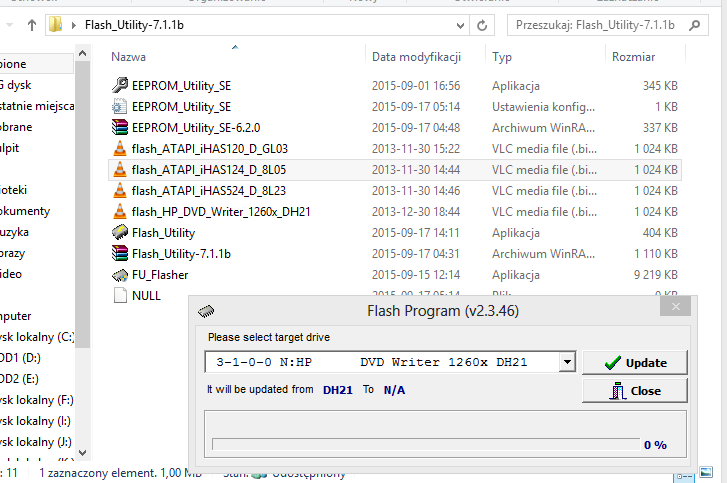Select the file name flash_ATAPI_iHAS120_D_GL03
The image size is (727, 483).
pyautogui.click(x=210, y=149)
